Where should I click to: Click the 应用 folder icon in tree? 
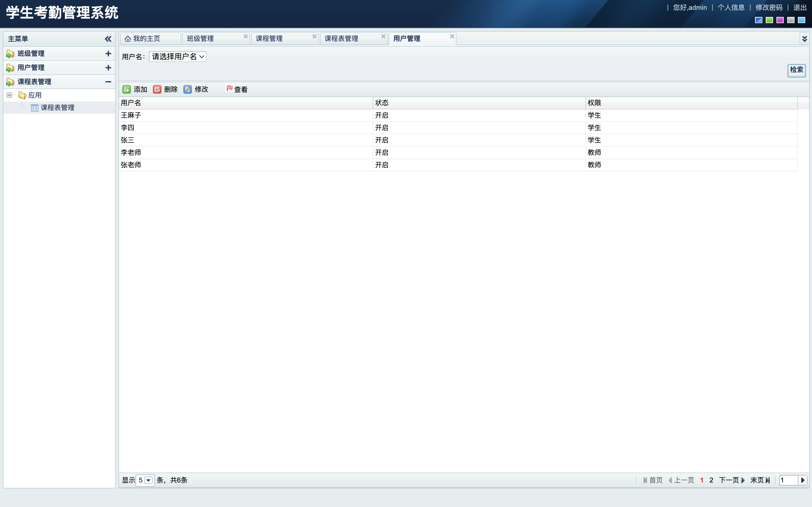point(23,95)
